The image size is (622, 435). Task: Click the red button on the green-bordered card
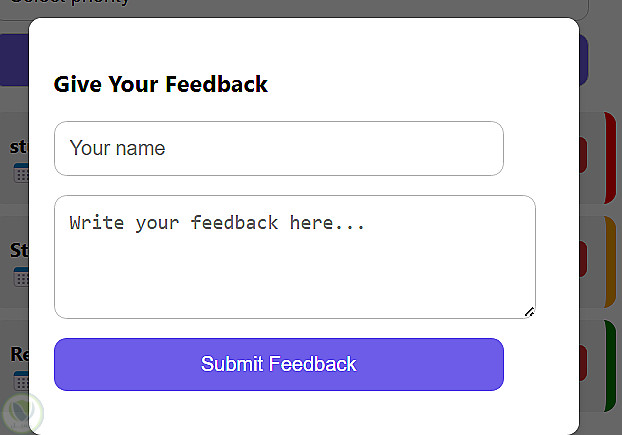pos(583,362)
